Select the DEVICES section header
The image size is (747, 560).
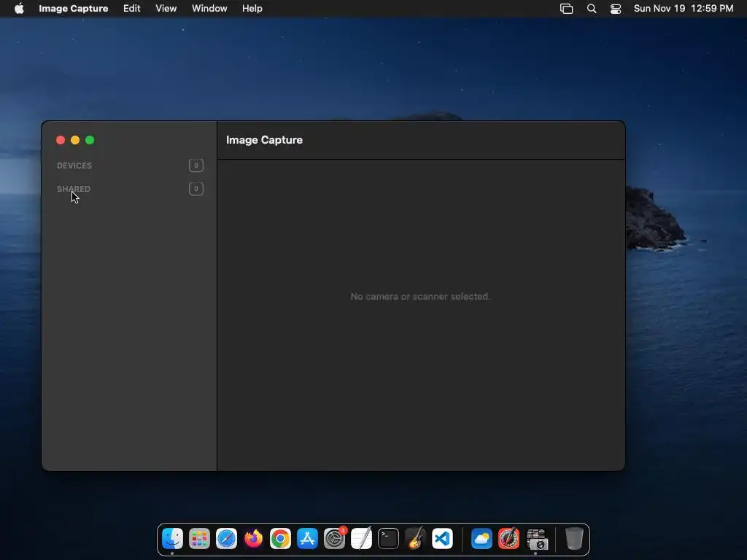[x=74, y=166]
